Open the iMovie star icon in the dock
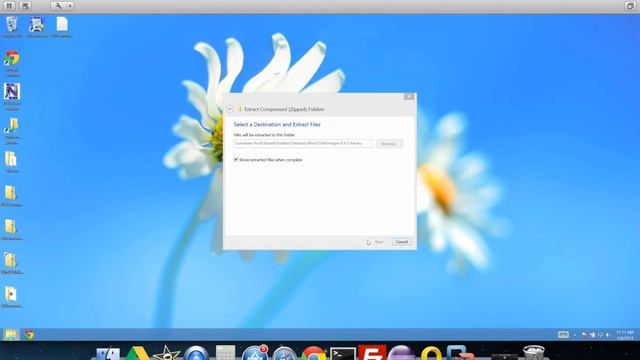The image size is (640, 360). [167, 353]
